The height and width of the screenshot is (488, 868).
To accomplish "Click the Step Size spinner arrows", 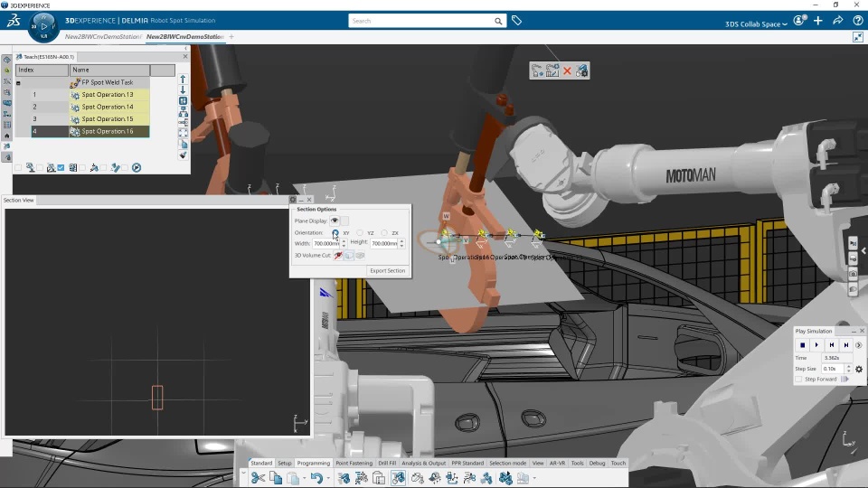I will coord(849,369).
